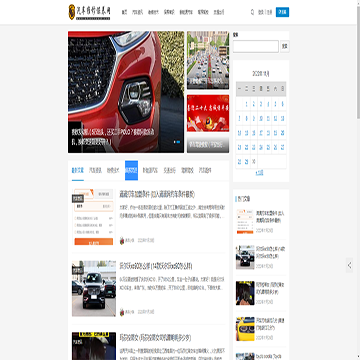Image resolution: width=360 pixels, height=360 pixels.
Task: Select the underlined 最新文章 tab
Action: coord(78,170)
